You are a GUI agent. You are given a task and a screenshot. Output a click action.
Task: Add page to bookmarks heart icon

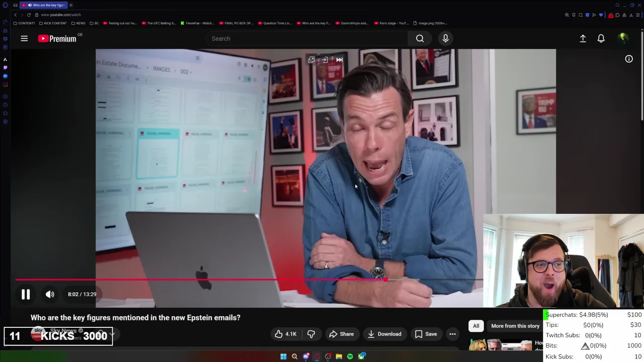[601, 15]
